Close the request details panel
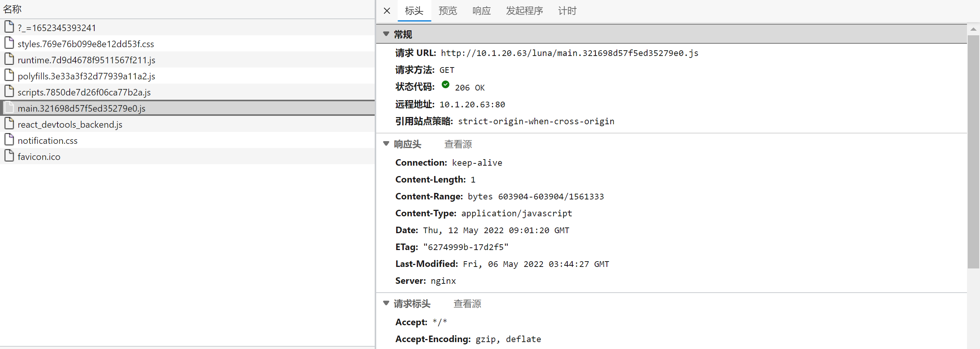Viewport: 980px width, 349px height. [x=386, y=11]
